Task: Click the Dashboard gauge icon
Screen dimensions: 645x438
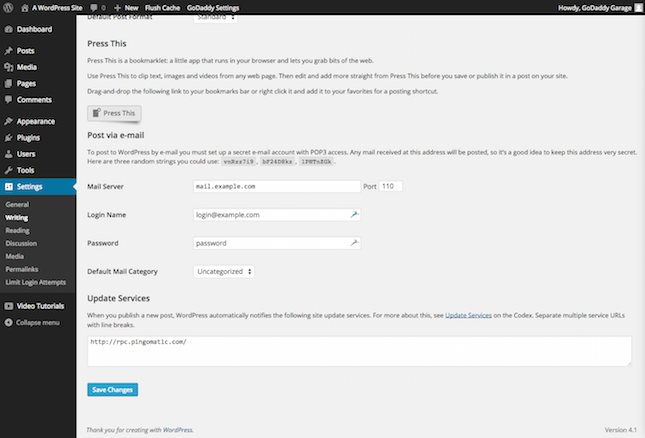Action: [x=8, y=29]
